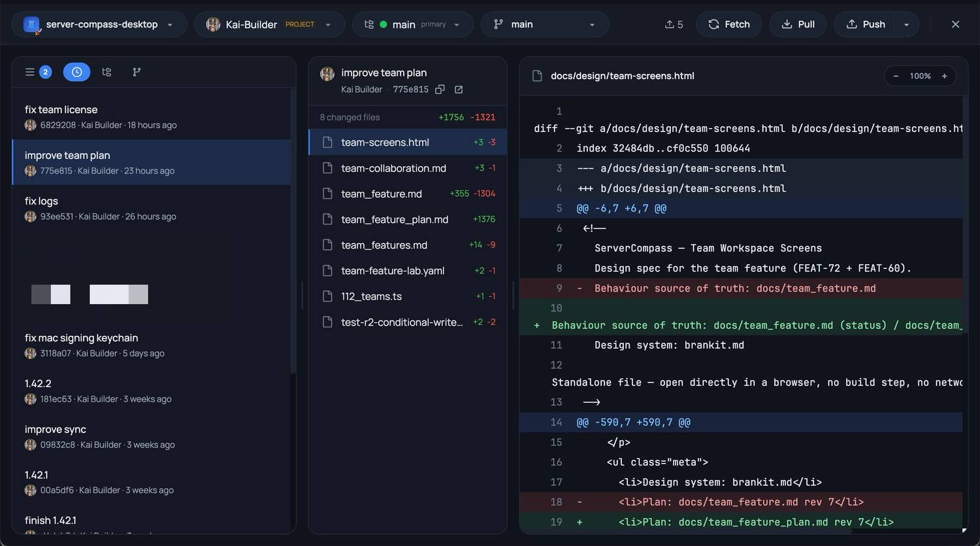
Task: Click avatar on 'improve sync' commit
Action: (x=30, y=445)
